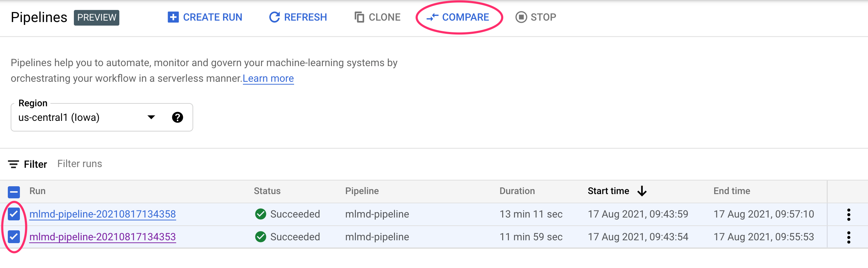Image resolution: width=868 pixels, height=268 pixels.
Task: Uncheck the mlmd-pipeline-20210817134353 run checkbox
Action: tap(14, 237)
